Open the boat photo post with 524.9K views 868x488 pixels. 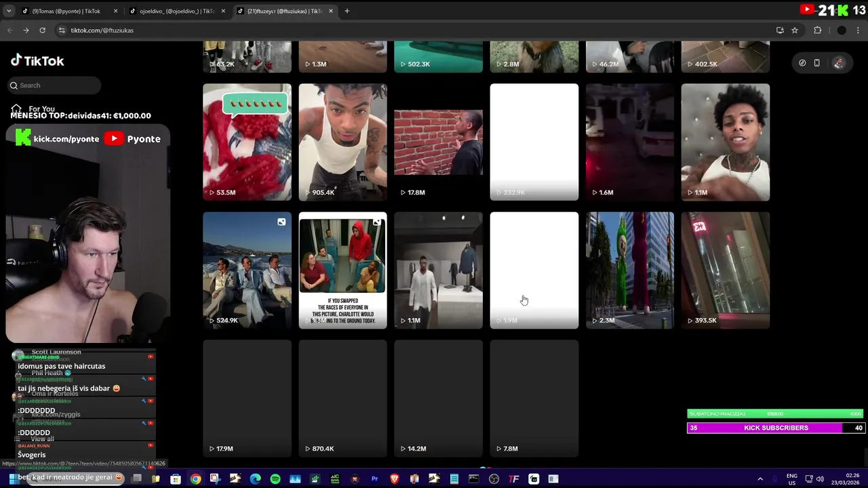[247, 270]
